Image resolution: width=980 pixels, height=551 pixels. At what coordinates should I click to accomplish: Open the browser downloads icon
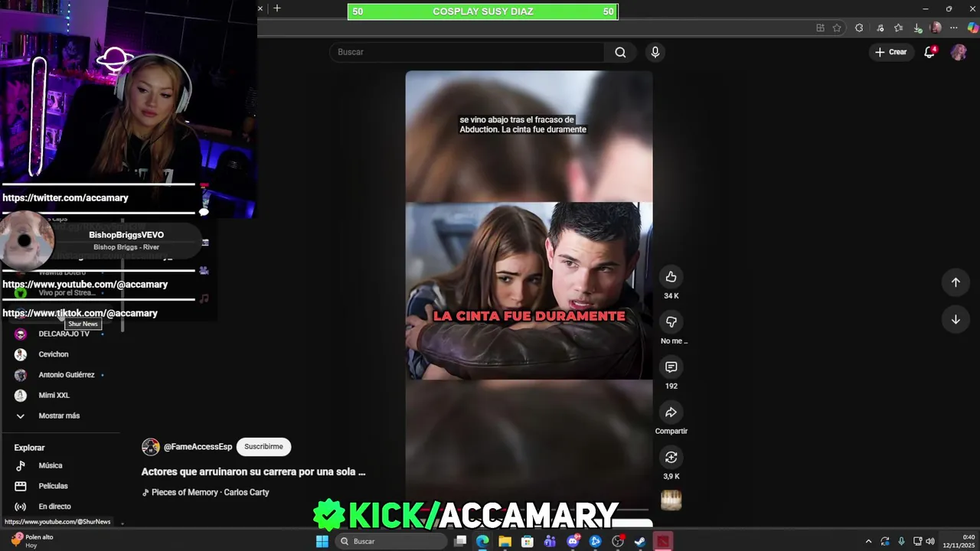pos(917,28)
